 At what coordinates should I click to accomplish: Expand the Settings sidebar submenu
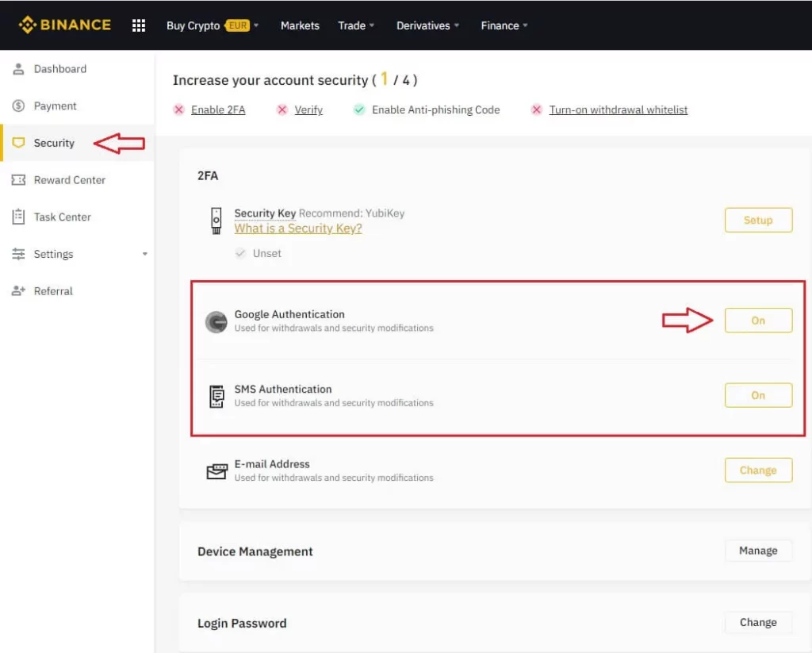(x=144, y=255)
